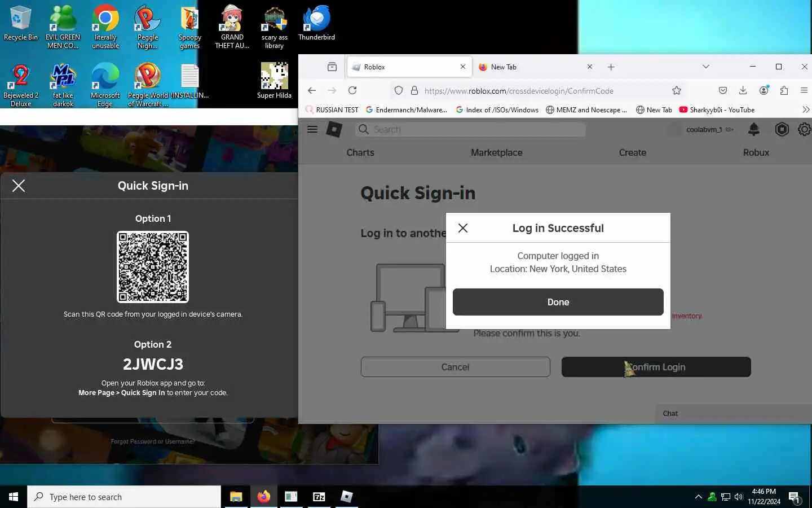Image resolution: width=812 pixels, height=508 pixels.
Task: Open the Spoopy games folder icon
Action: pyautogui.click(x=189, y=27)
